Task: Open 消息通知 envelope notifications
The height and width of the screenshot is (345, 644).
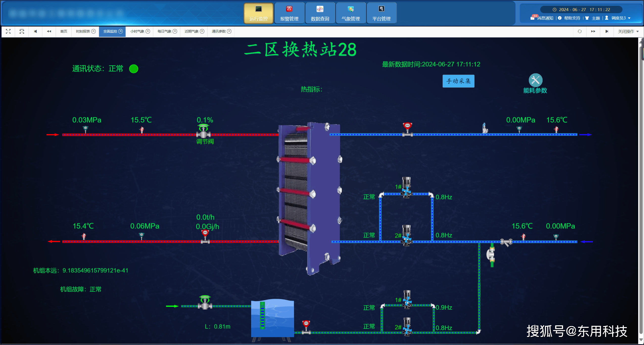Action: [533, 18]
